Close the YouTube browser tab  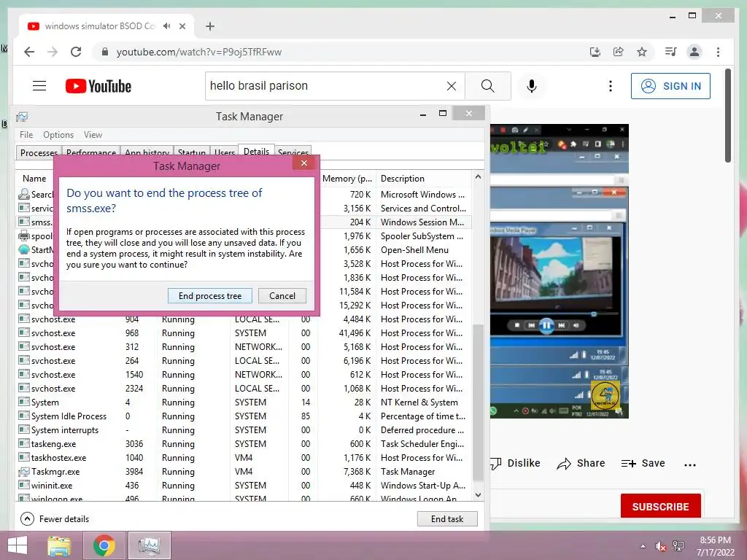coord(182,26)
